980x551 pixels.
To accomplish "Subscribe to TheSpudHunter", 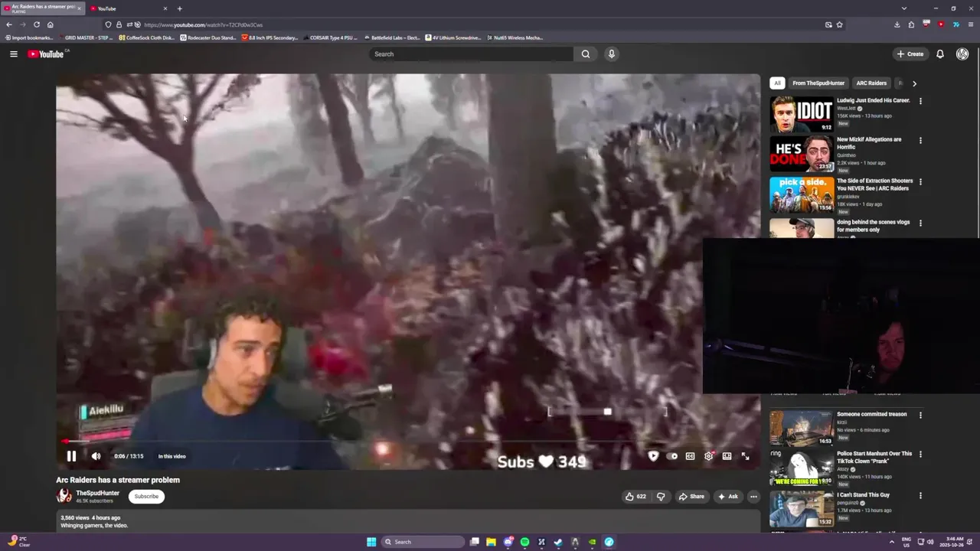I will click(x=146, y=497).
